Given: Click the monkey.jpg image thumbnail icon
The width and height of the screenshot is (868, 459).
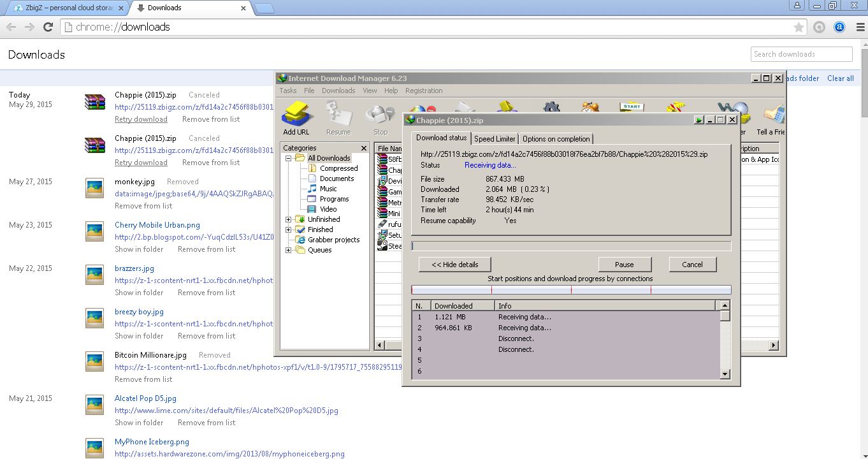Looking at the screenshot, I should tap(95, 188).
